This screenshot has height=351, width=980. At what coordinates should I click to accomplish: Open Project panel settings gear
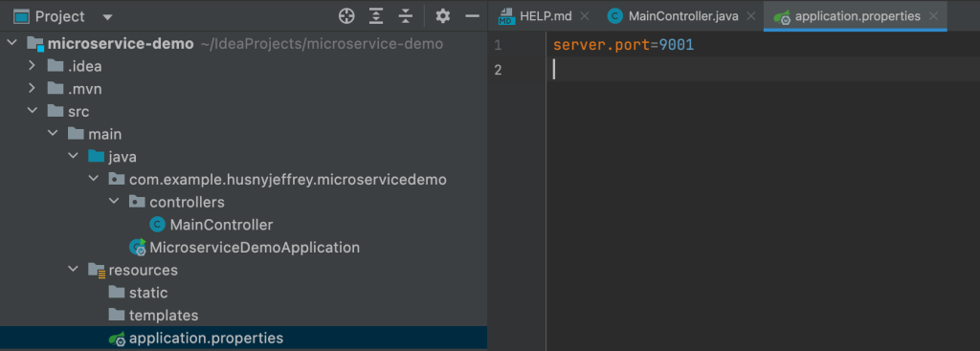coord(442,16)
